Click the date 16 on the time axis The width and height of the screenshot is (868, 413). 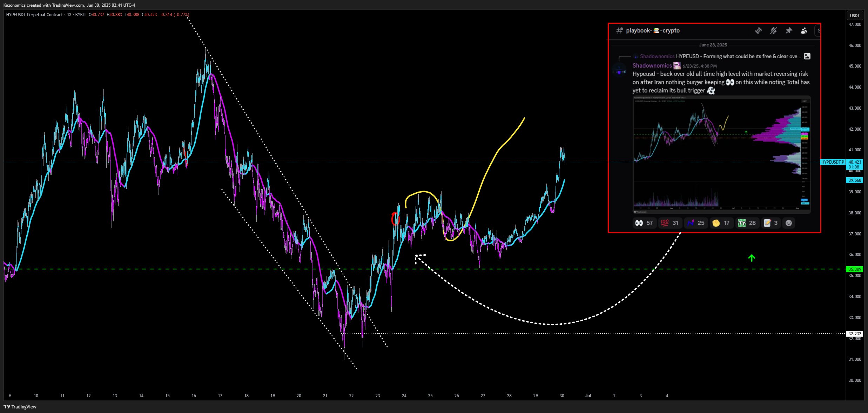(194, 396)
